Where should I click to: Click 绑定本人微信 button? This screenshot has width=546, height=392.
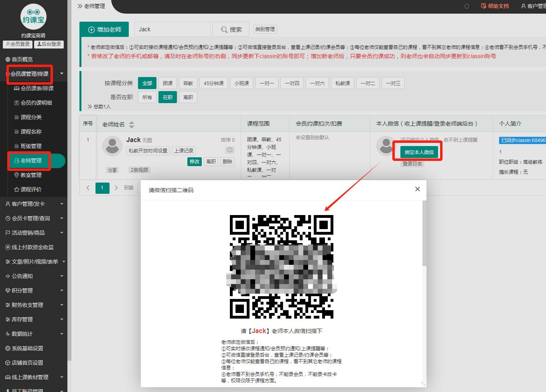[x=419, y=152]
